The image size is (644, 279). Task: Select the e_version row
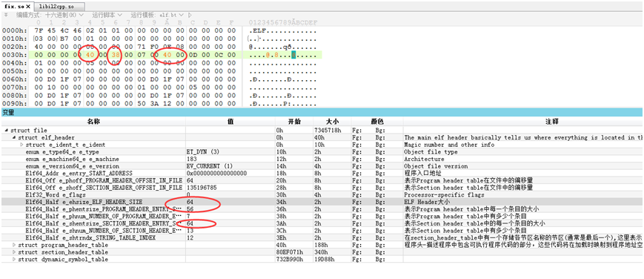click(x=322, y=166)
